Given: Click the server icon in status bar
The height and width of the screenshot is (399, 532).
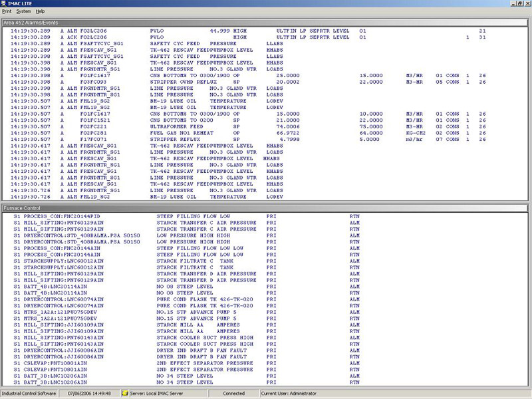Looking at the screenshot, I should coord(124,394).
